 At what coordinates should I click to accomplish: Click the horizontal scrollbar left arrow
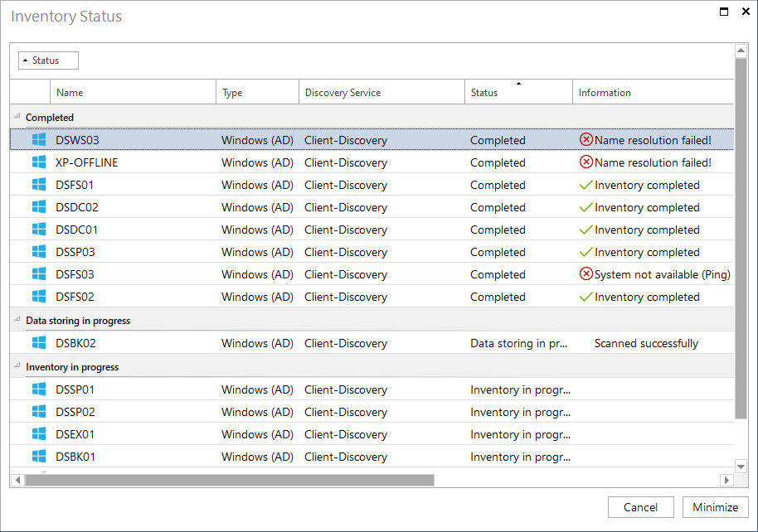[18, 481]
